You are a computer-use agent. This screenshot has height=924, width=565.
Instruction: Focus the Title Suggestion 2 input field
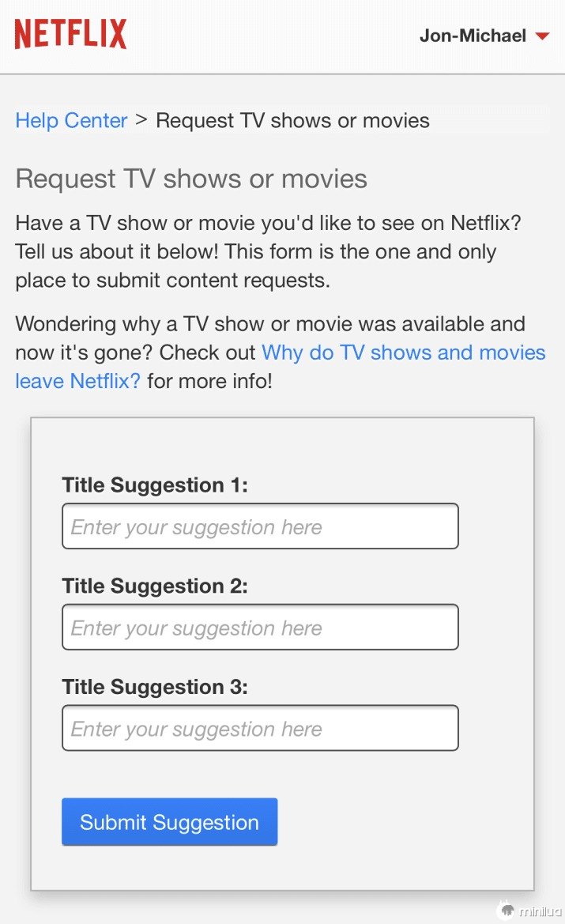tap(260, 628)
